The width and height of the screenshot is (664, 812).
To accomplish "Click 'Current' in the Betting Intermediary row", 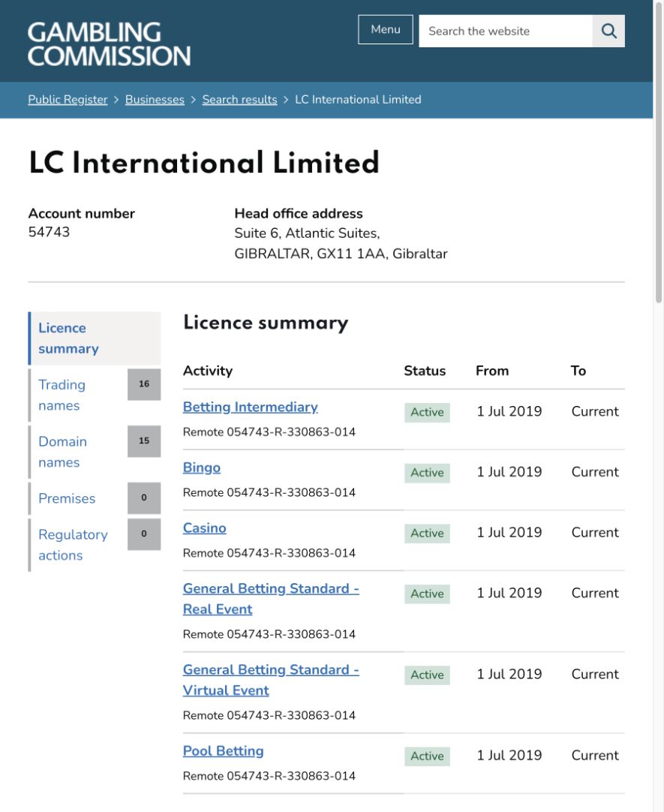I will (x=595, y=411).
